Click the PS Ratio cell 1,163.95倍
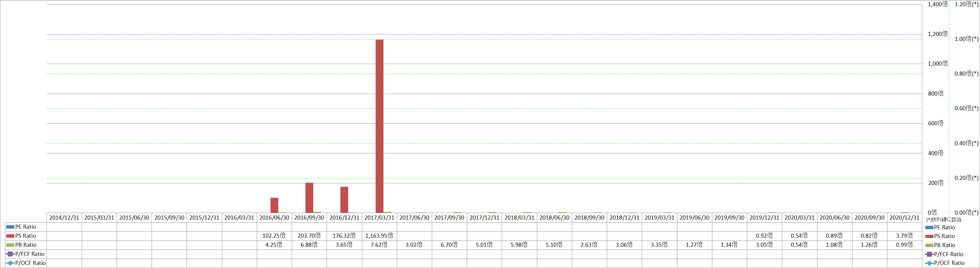The width and height of the screenshot is (980, 268). [379, 236]
